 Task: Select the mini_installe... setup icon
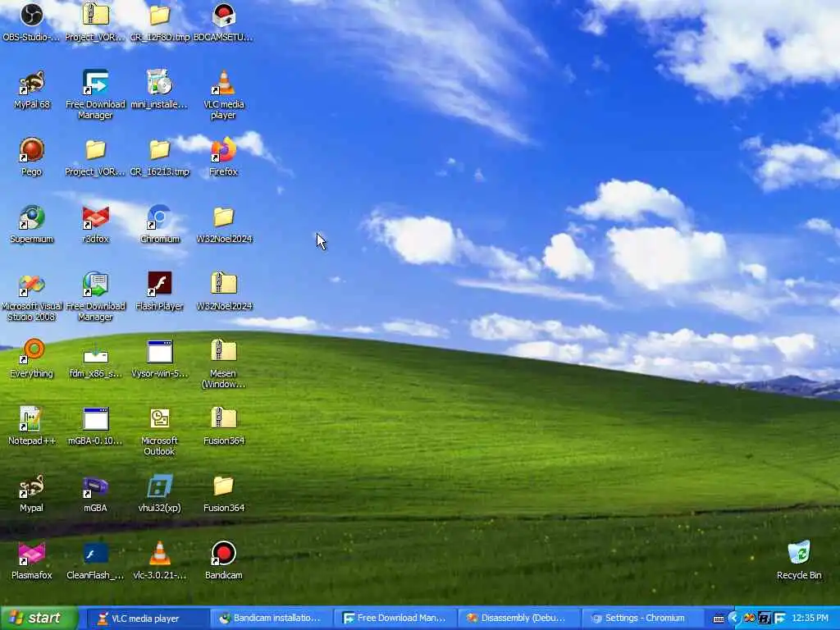(160, 89)
